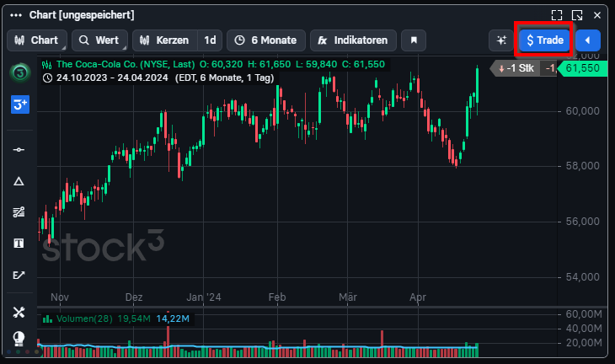Open the wrench and screwdriver settings tool

(19, 313)
